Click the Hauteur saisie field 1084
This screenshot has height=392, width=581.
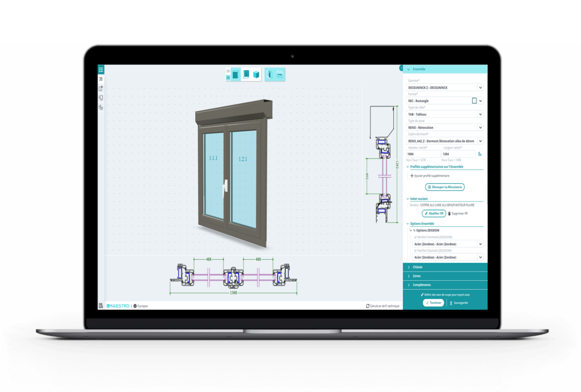click(423, 154)
